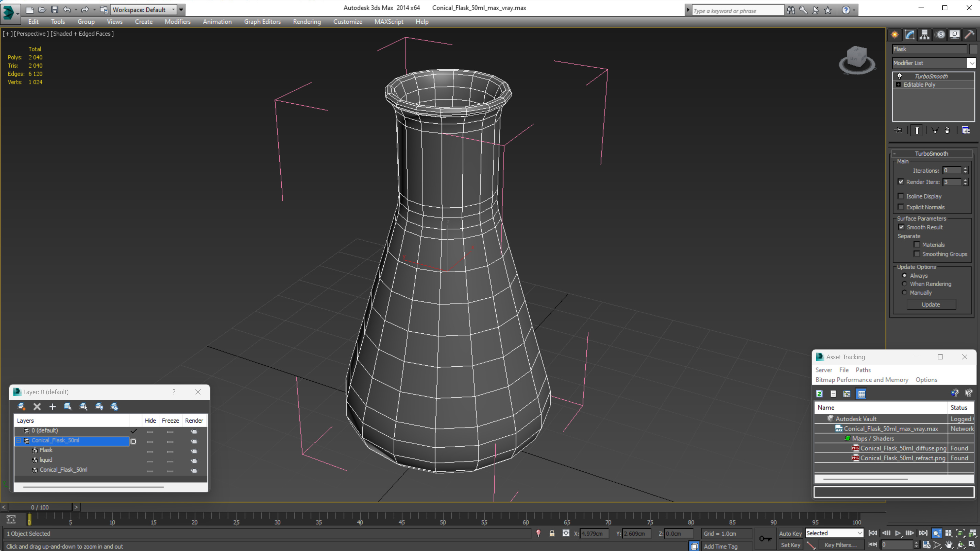Switch to the Hierarchy panel tab
980x551 pixels.
tap(924, 35)
